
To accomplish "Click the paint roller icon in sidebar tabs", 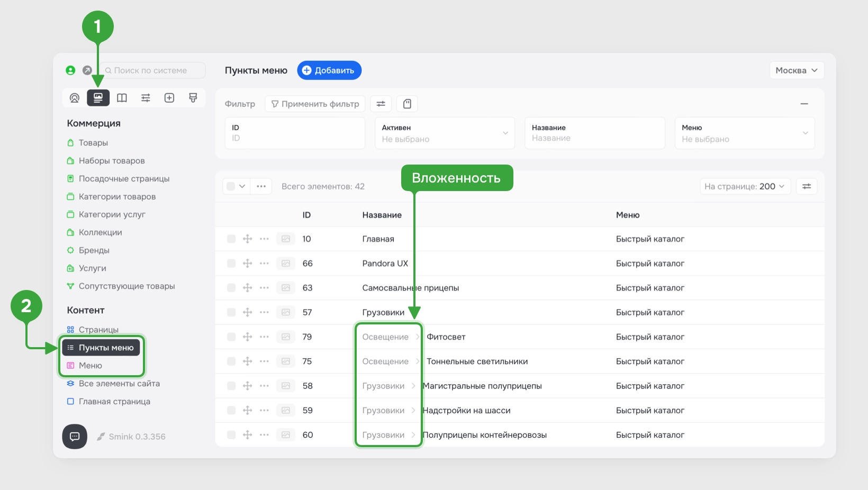I will point(193,98).
